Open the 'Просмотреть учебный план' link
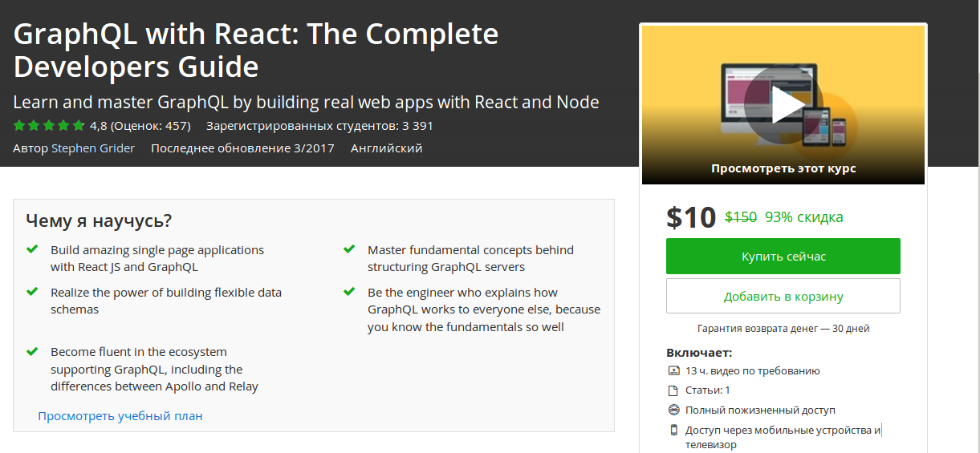 (x=120, y=416)
